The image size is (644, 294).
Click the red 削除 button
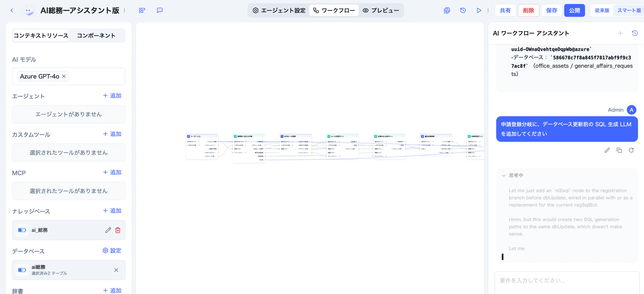pos(528,10)
